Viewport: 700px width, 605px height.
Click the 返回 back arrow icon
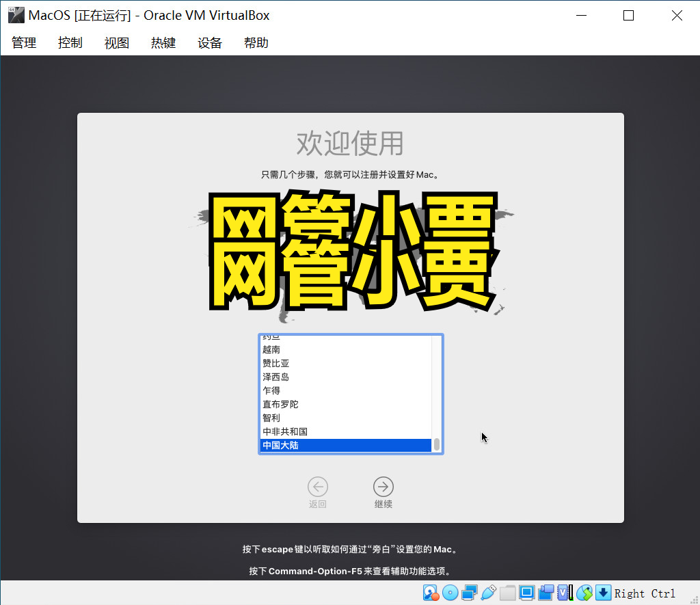318,487
